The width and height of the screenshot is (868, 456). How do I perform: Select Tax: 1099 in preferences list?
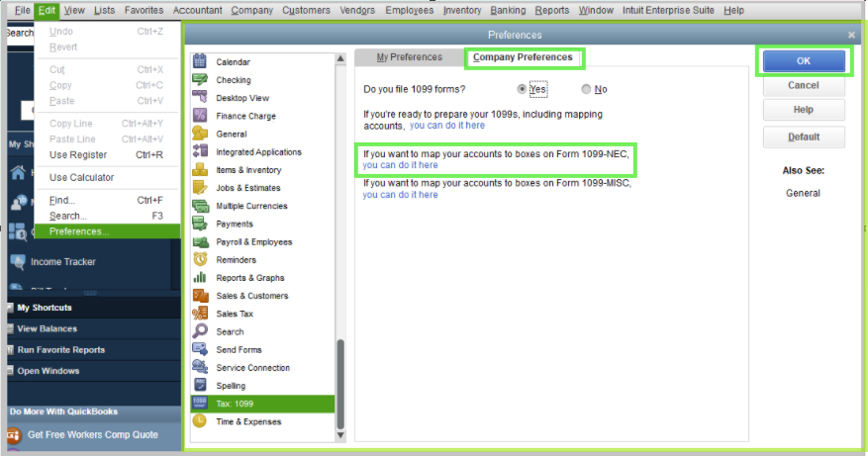(262, 404)
